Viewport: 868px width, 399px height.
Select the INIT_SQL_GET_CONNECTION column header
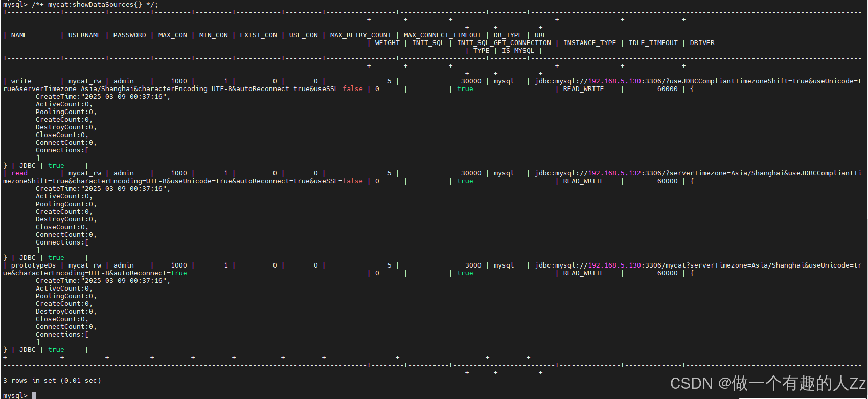504,43
